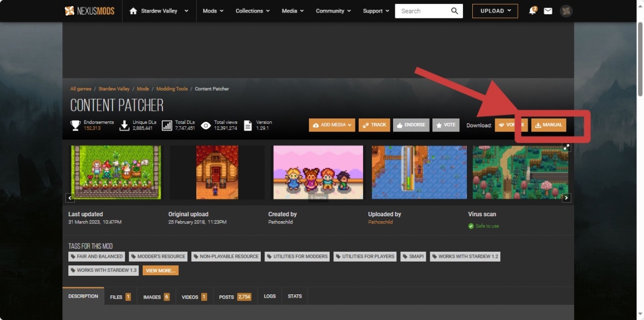Open the Collections menu

click(x=253, y=11)
